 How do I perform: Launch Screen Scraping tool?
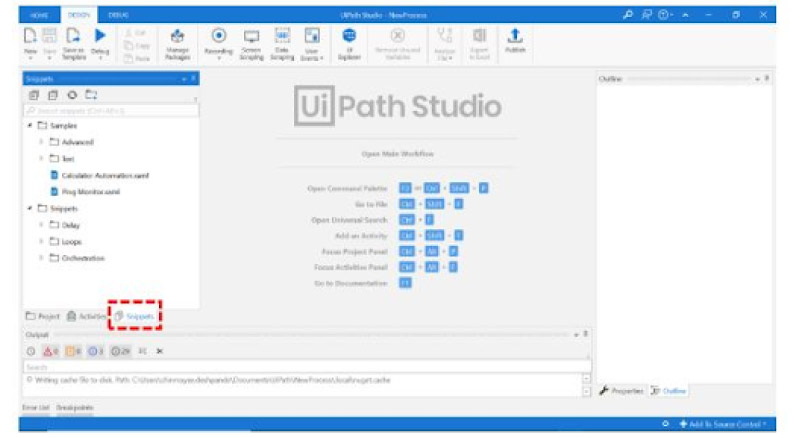pyautogui.click(x=252, y=43)
